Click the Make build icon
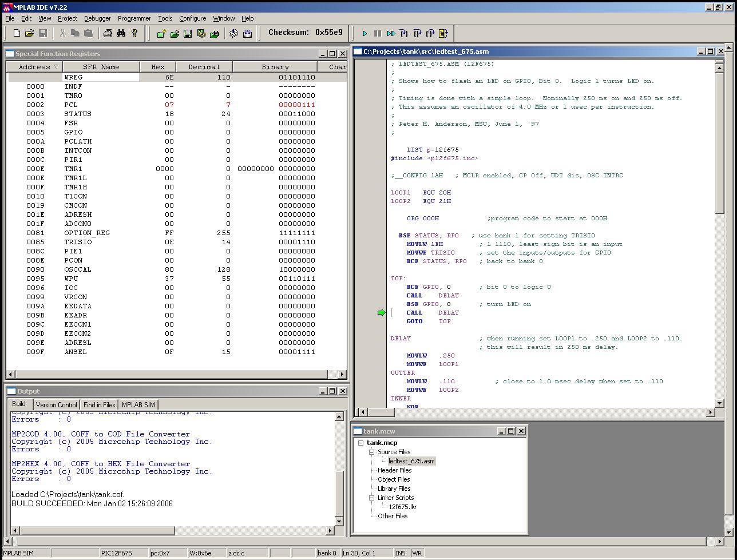737x560 pixels. point(233,34)
